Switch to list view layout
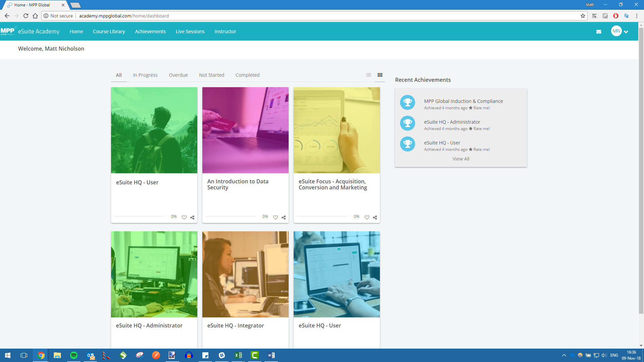 (x=368, y=75)
